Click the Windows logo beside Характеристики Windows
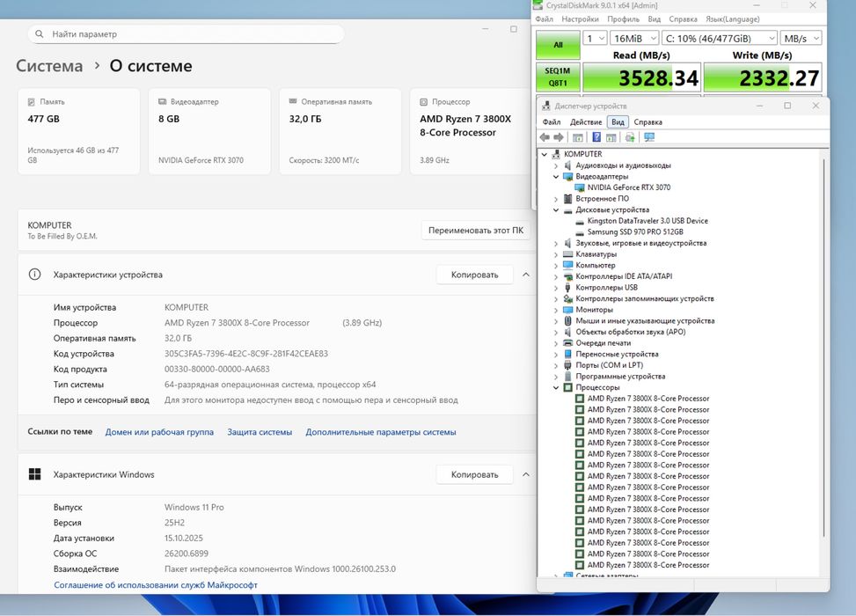This screenshot has height=616, width=856. pyautogui.click(x=34, y=474)
